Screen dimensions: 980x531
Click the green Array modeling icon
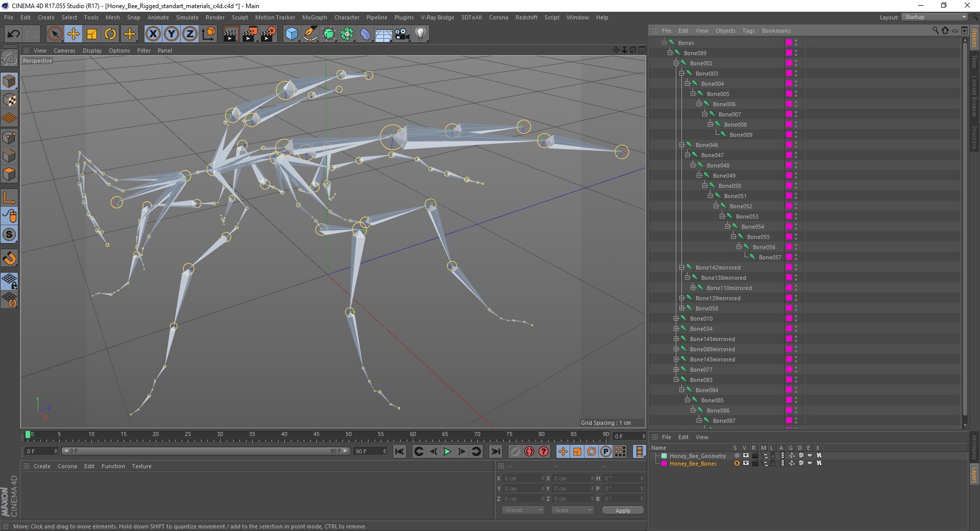348,34
